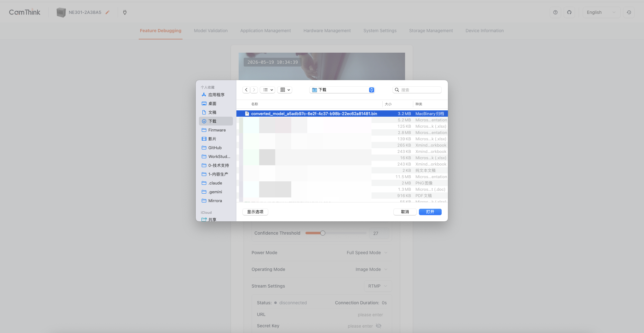Click the plug connection icon in header

click(125, 12)
